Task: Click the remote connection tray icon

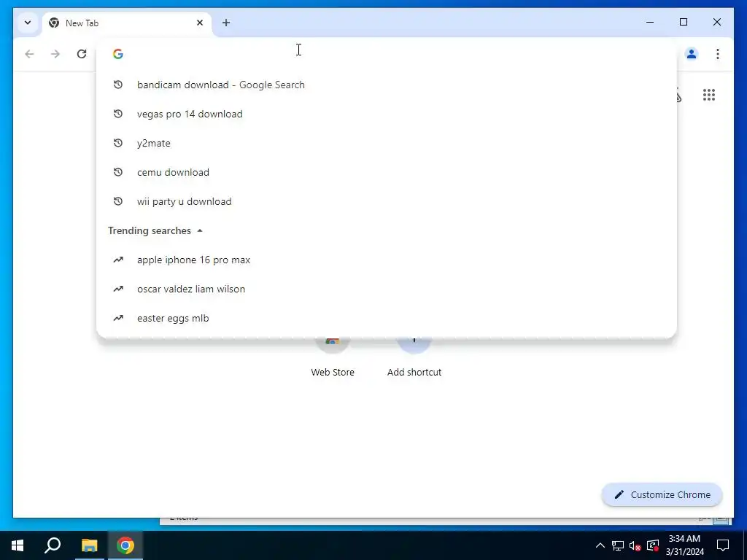Action: click(653, 545)
